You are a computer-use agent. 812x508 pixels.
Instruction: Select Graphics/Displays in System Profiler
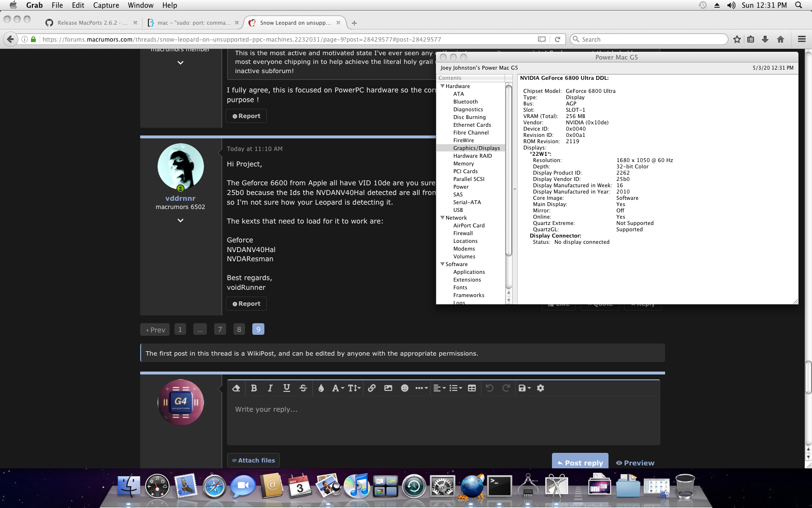click(470, 148)
